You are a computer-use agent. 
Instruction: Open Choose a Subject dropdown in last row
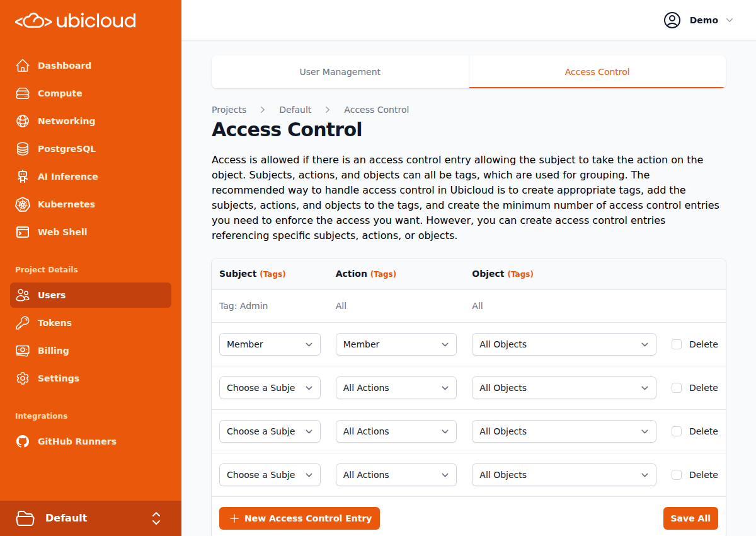pyautogui.click(x=270, y=475)
